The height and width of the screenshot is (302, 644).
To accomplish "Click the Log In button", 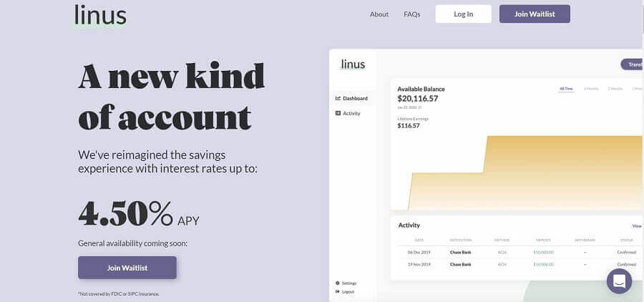I will [x=463, y=14].
